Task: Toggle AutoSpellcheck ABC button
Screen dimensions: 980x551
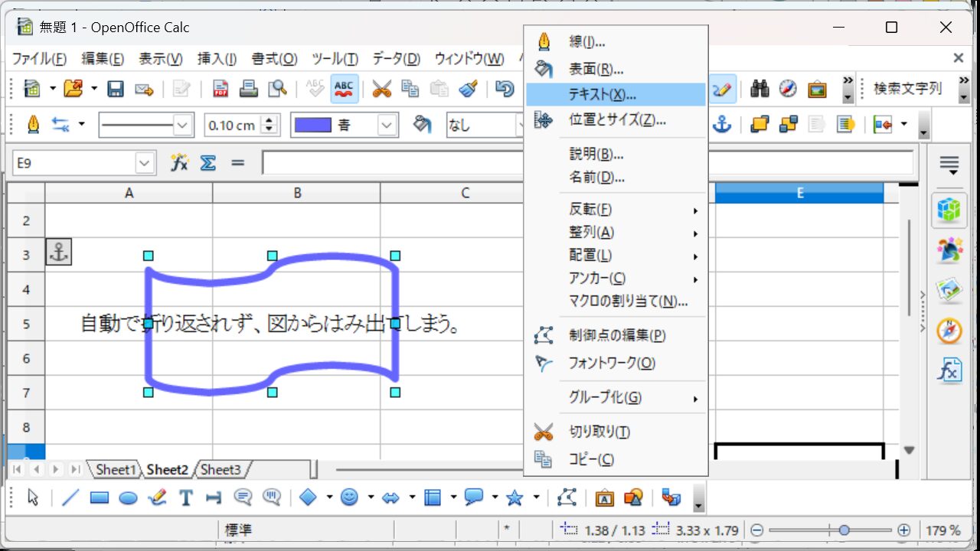Action: [x=345, y=89]
